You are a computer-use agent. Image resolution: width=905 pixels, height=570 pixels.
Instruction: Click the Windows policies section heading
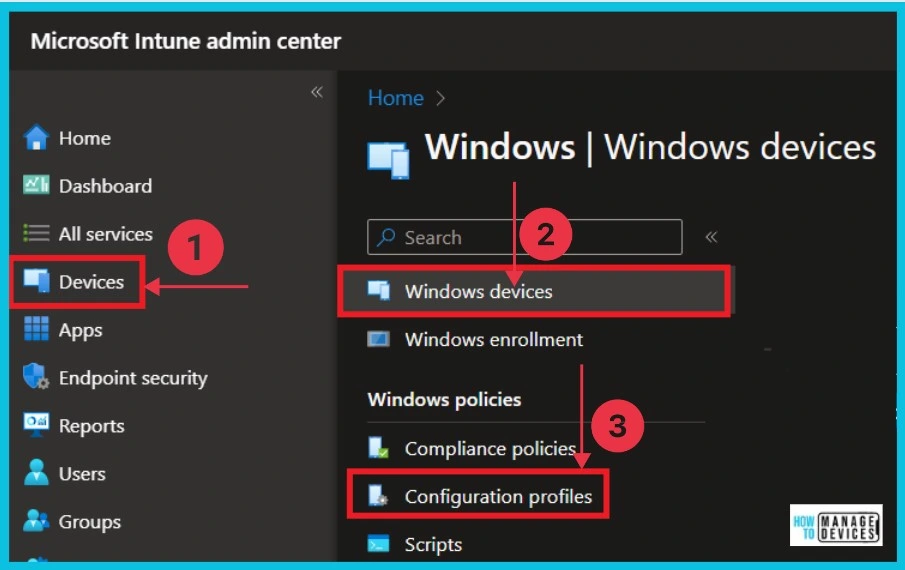point(444,399)
